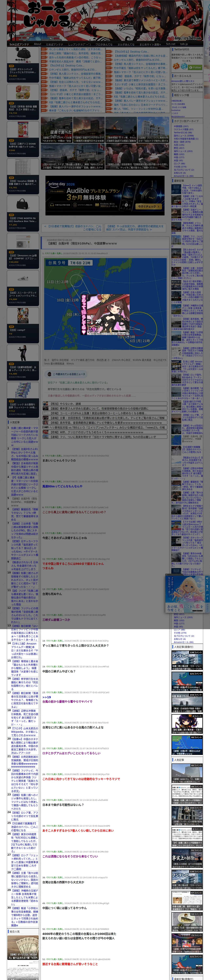Image resolution: width=210 pixels, height=980 pixels.
Task: Click the feed icon beside 【為替相場】構造的円売り headline
Action: pyautogui.click(x=109, y=56)
